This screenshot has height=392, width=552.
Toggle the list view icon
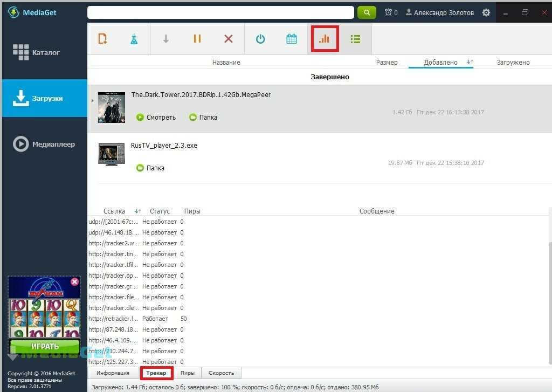point(355,39)
